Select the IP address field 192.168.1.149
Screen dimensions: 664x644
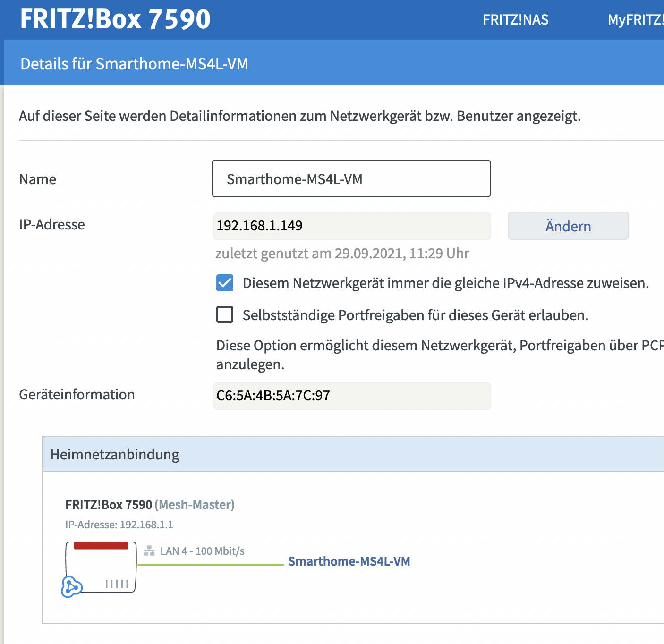(352, 226)
